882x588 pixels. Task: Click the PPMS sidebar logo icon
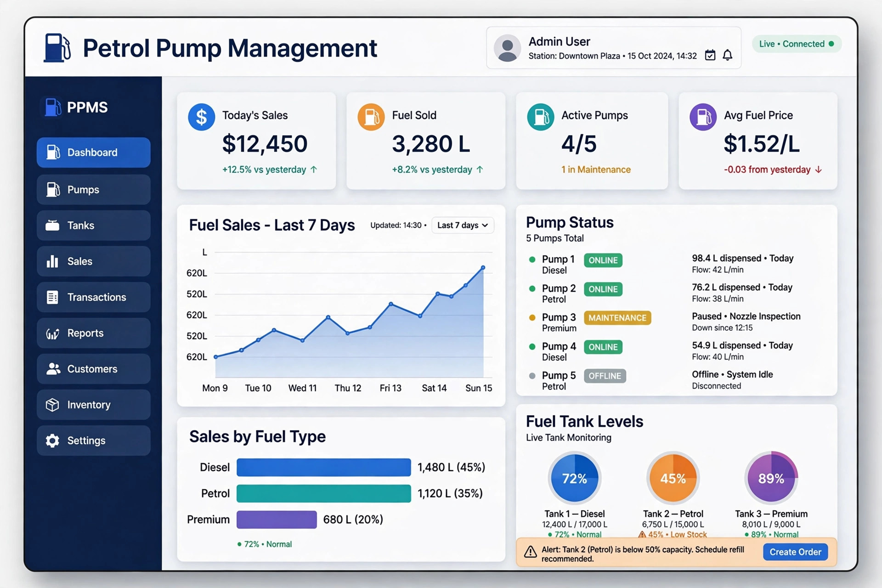(53, 107)
